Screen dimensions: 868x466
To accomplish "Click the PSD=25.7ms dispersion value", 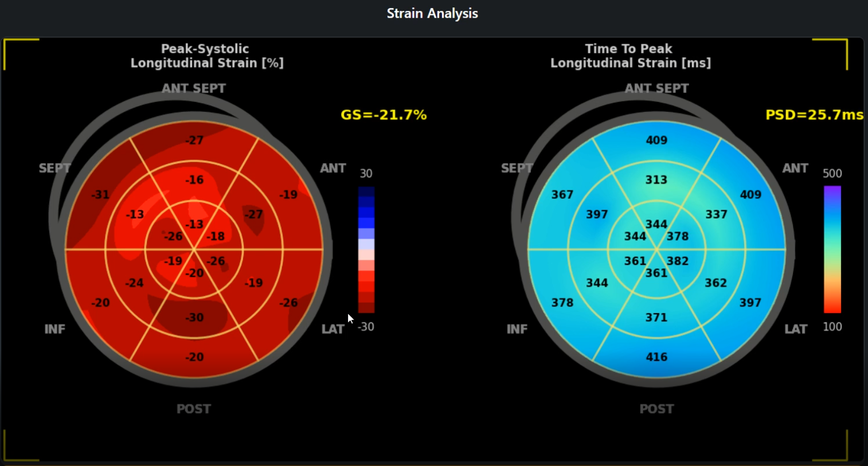I will coord(814,115).
